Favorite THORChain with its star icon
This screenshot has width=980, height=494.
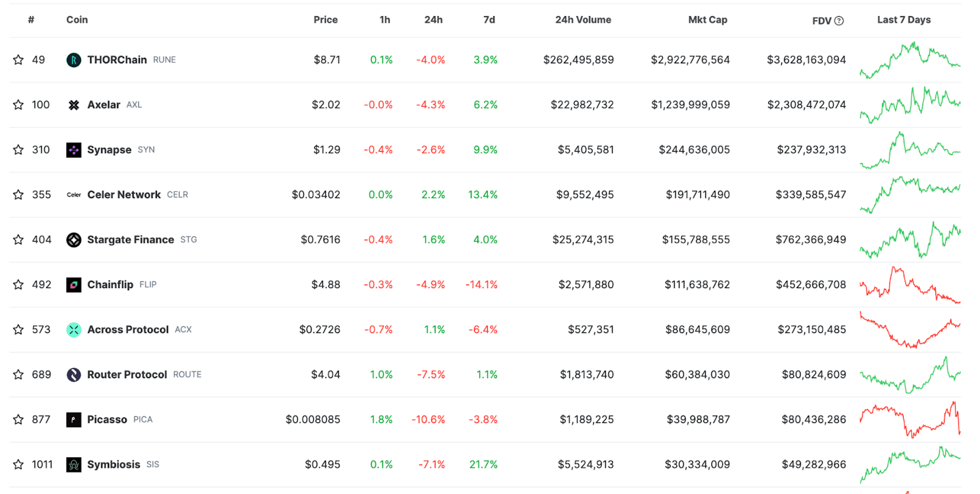tap(18, 60)
